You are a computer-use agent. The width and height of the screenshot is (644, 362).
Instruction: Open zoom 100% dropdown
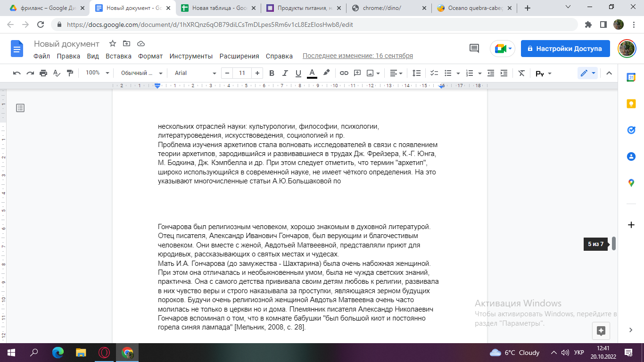(x=97, y=73)
